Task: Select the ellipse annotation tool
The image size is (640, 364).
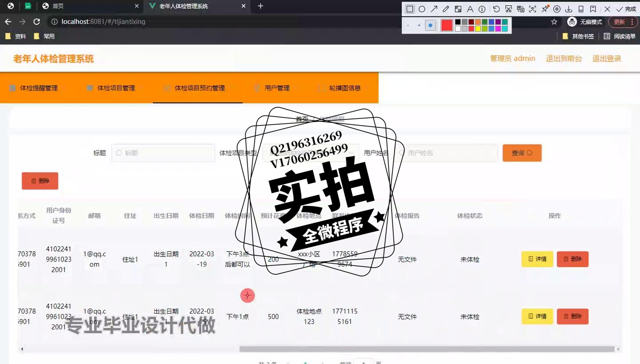Action: tap(422, 9)
